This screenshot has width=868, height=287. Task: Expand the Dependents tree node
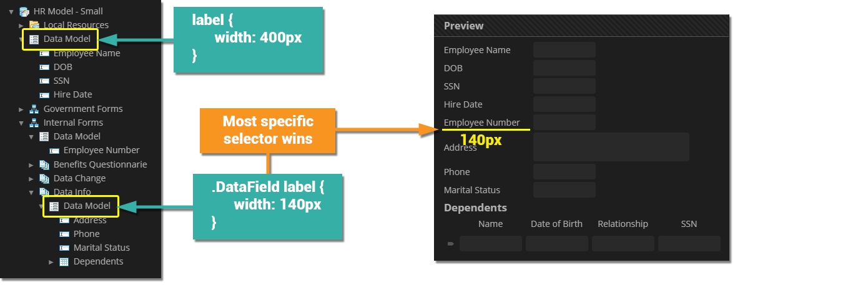point(51,261)
